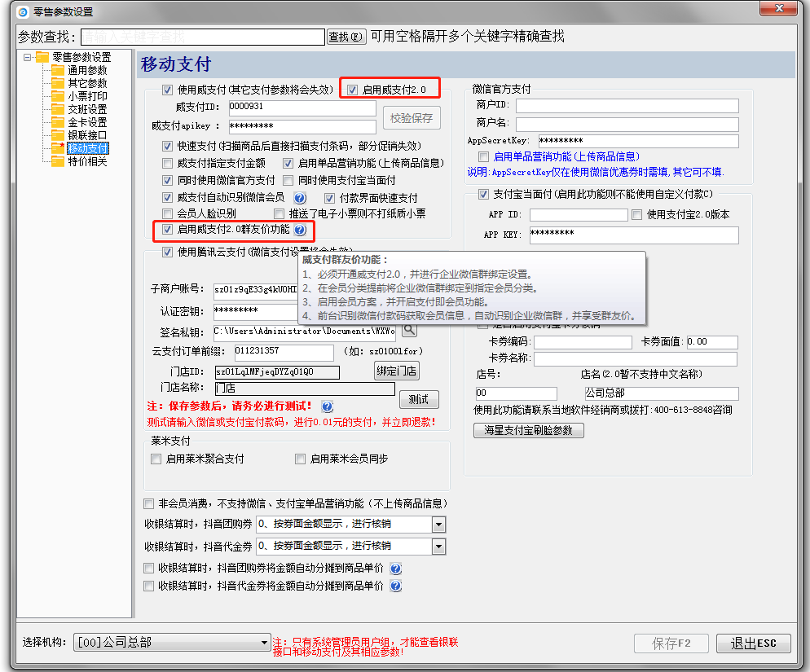
Task: Click 门店名称 input field
Action: coord(304,389)
